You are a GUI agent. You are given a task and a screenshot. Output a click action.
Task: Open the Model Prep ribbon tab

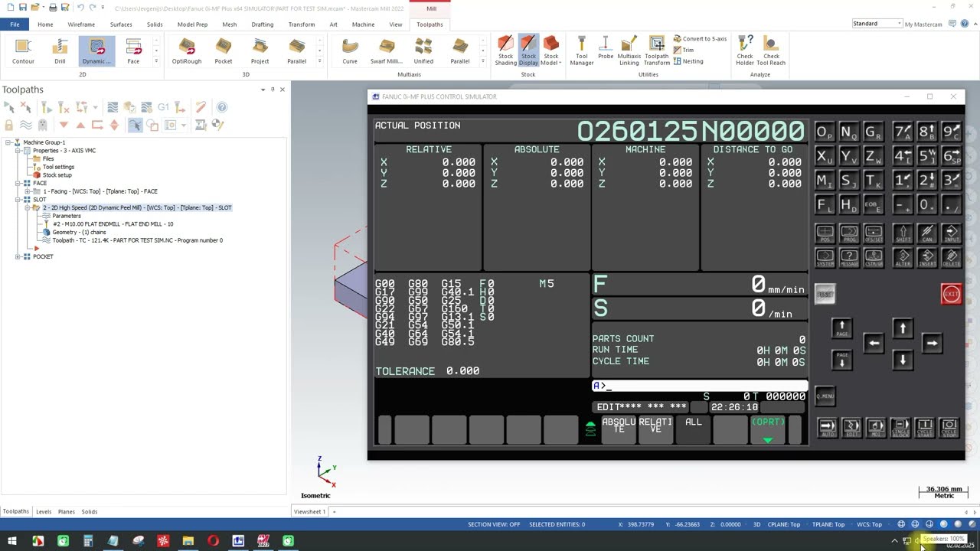click(x=192, y=24)
